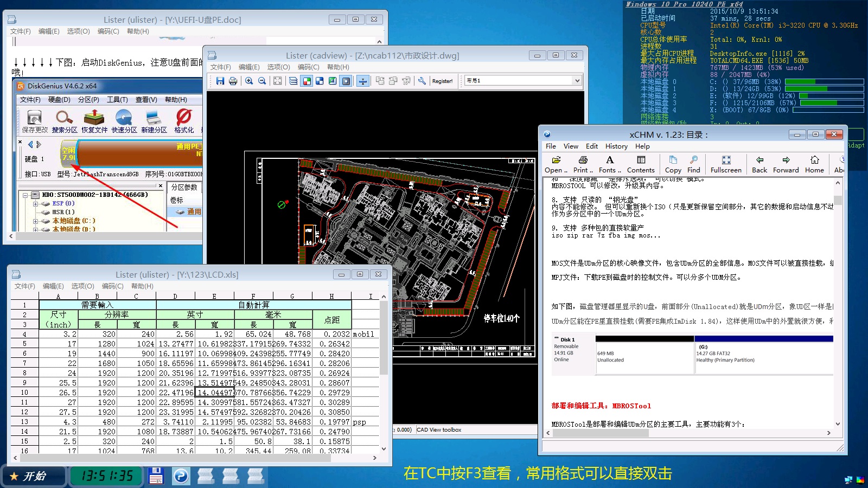Viewport: 868px width, 488px height.
Task: Click xCHM horizontal scrollbar thumb
Action: (601, 433)
